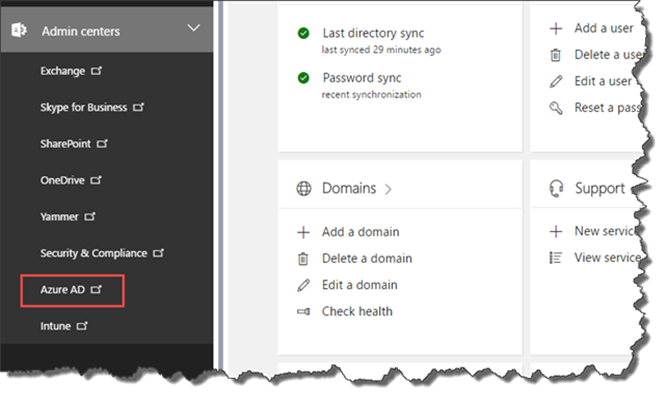Open the Yammer admin center
Screen dimensions: 668x401
pyautogui.click(x=59, y=216)
